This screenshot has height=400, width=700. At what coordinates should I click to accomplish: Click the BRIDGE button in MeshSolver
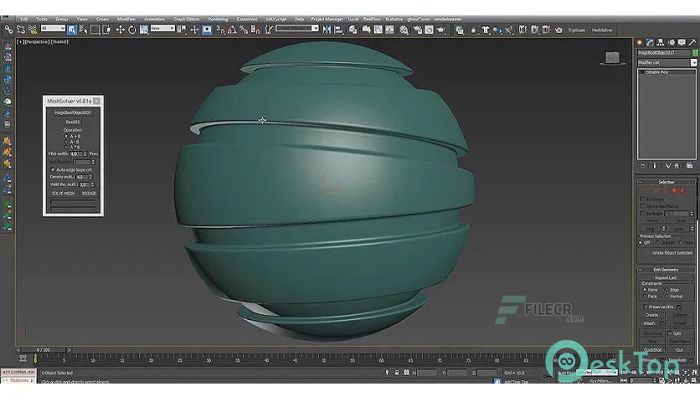88,193
